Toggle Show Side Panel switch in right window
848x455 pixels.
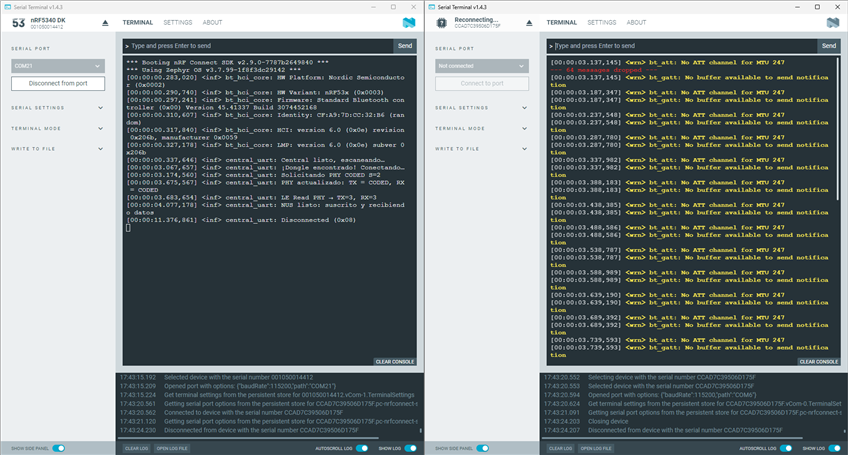click(482, 448)
